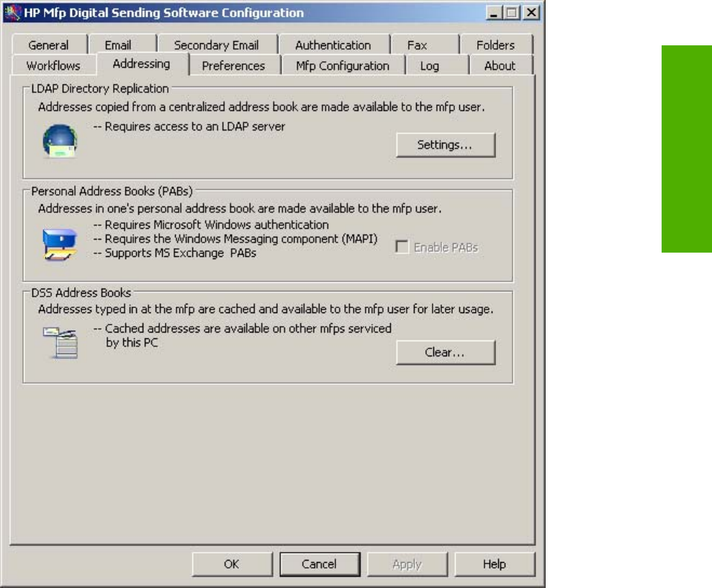
Task: Click the Clear button for DSS address books
Action: pos(446,353)
